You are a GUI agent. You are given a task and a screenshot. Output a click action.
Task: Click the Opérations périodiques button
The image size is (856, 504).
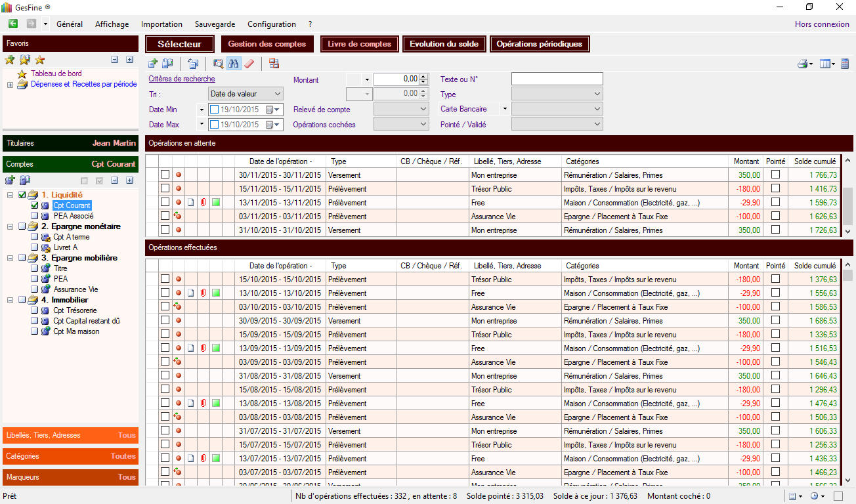pyautogui.click(x=539, y=44)
